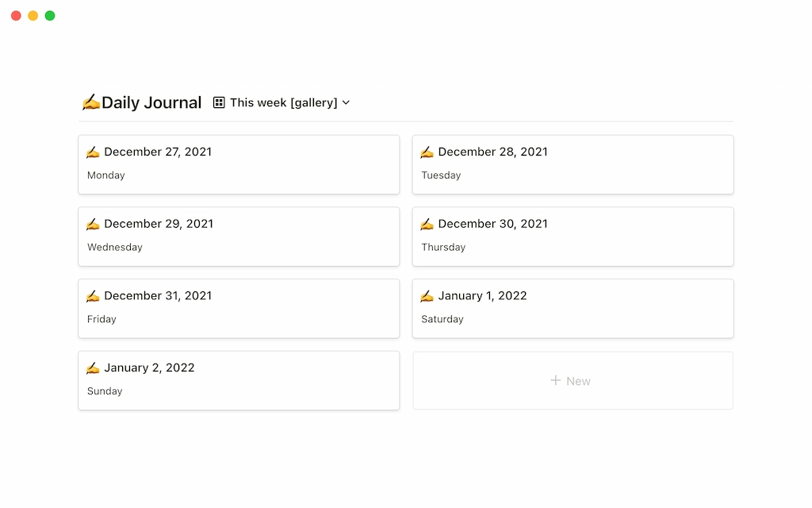
Task: Click the pencil icon on January 2 card
Action: coord(93,368)
